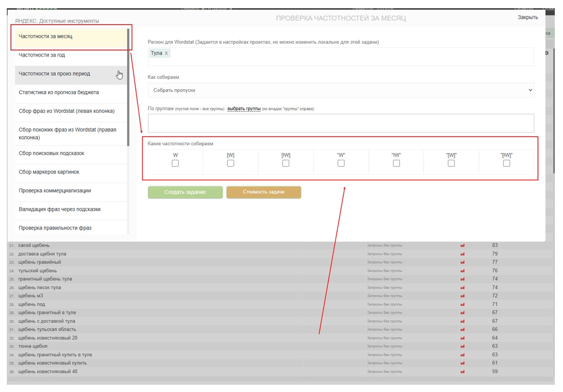Check the "[W]" frequency checkbox
Image resolution: width=563 pixels, height=392 pixels.
pyautogui.click(x=451, y=163)
